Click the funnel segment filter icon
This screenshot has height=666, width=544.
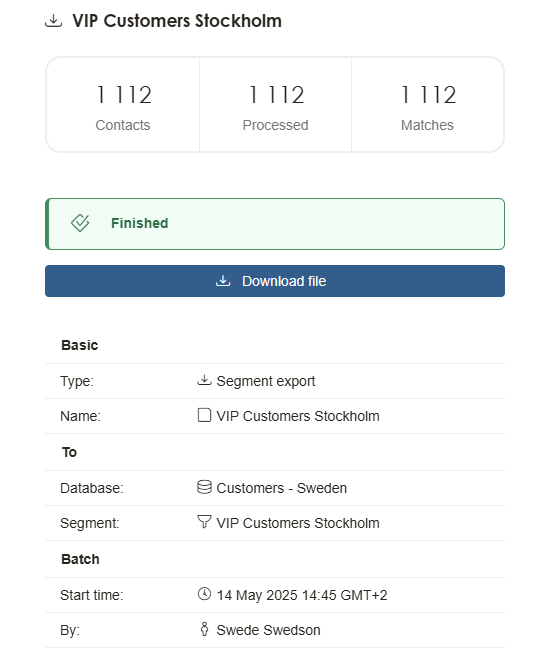(204, 522)
